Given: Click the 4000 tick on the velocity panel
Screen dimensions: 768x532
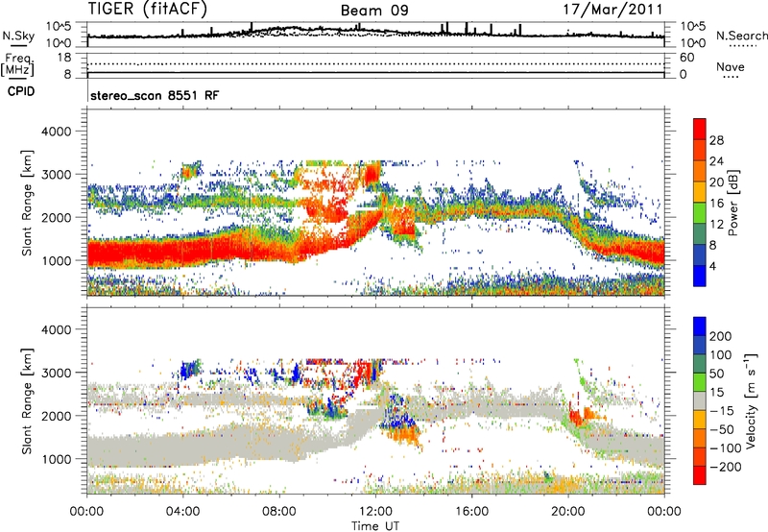Looking at the screenshot, I should point(56,329).
